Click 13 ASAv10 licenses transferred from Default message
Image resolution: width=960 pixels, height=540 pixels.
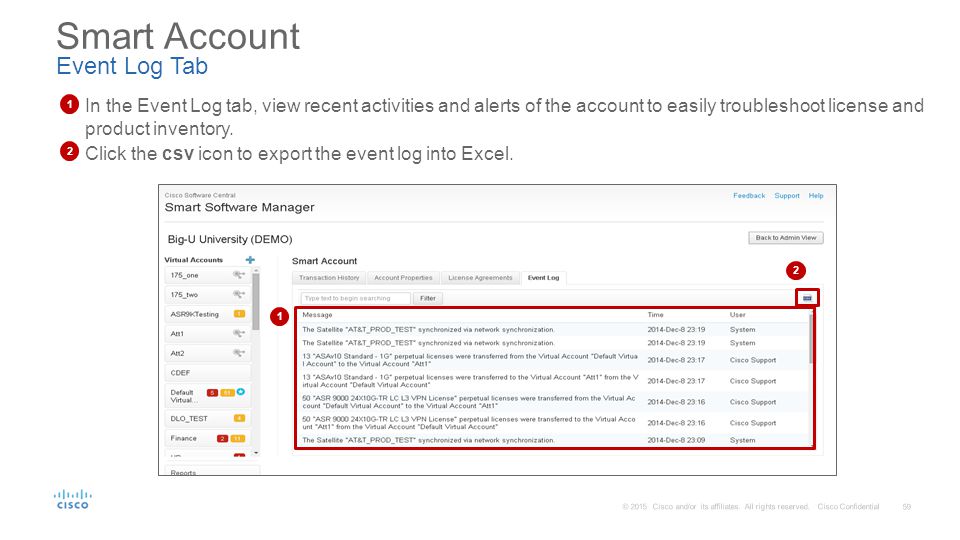tap(470, 360)
